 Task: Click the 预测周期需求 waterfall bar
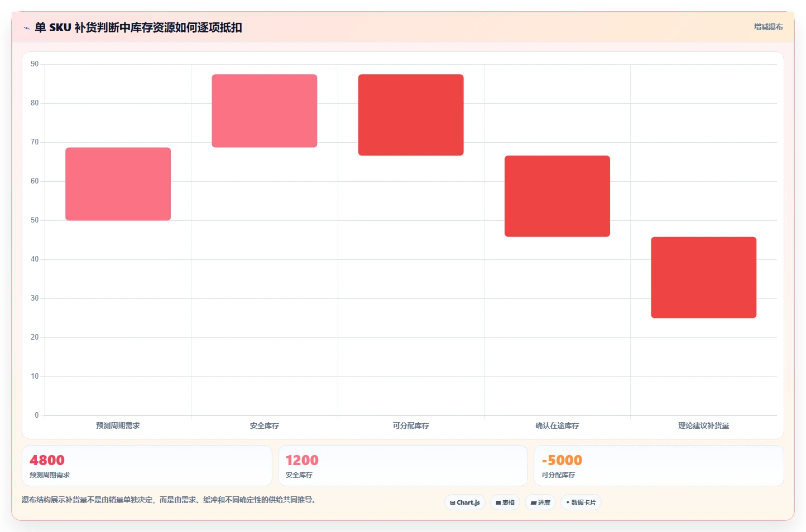118,184
